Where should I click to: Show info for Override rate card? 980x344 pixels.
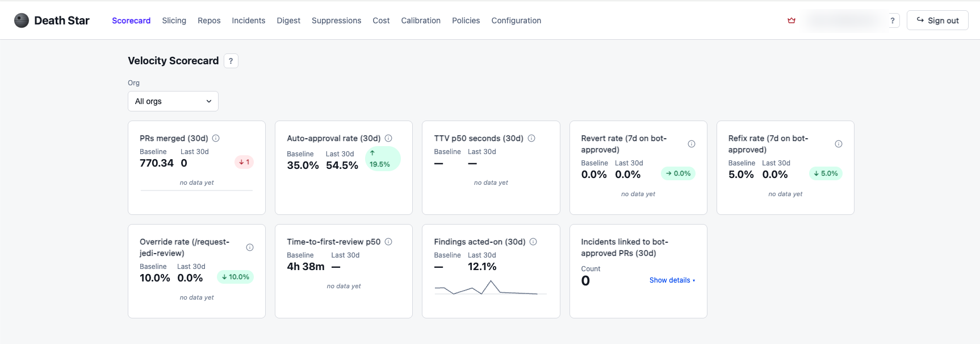250,247
